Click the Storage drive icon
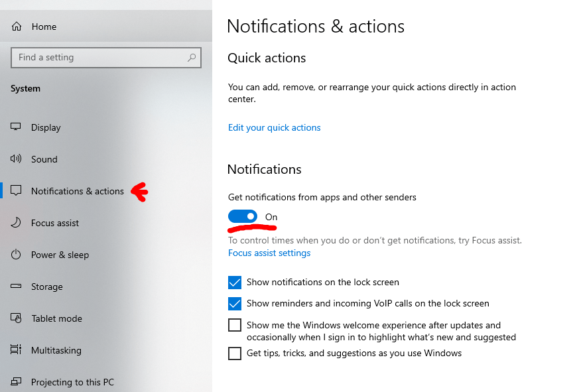Image resolution: width=575 pixels, height=392 pixels. click(17, 287)
